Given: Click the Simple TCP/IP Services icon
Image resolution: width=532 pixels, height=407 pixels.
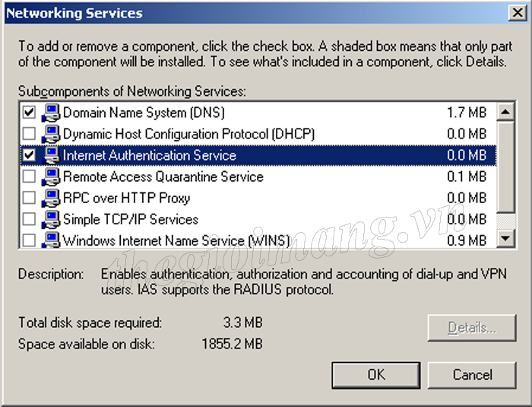Looking at the screenshot, I should pos(51,219).
